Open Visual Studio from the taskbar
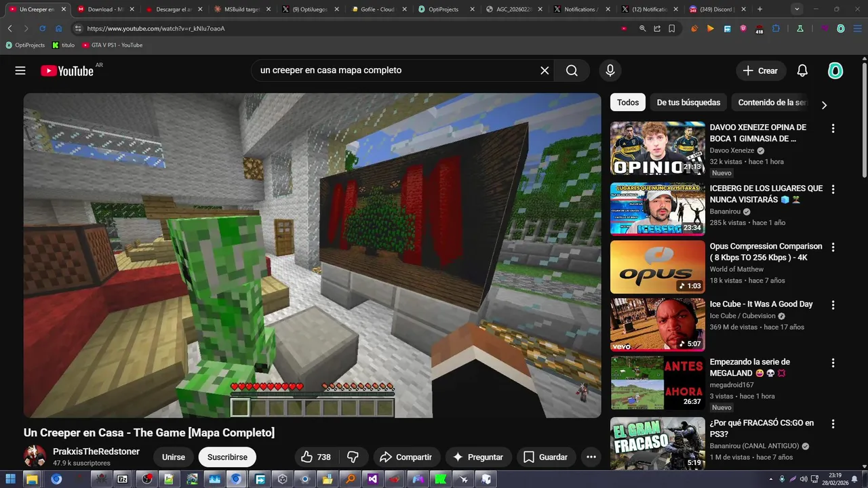The width and height of the screenshot is (868, 488). coord(372,479)
